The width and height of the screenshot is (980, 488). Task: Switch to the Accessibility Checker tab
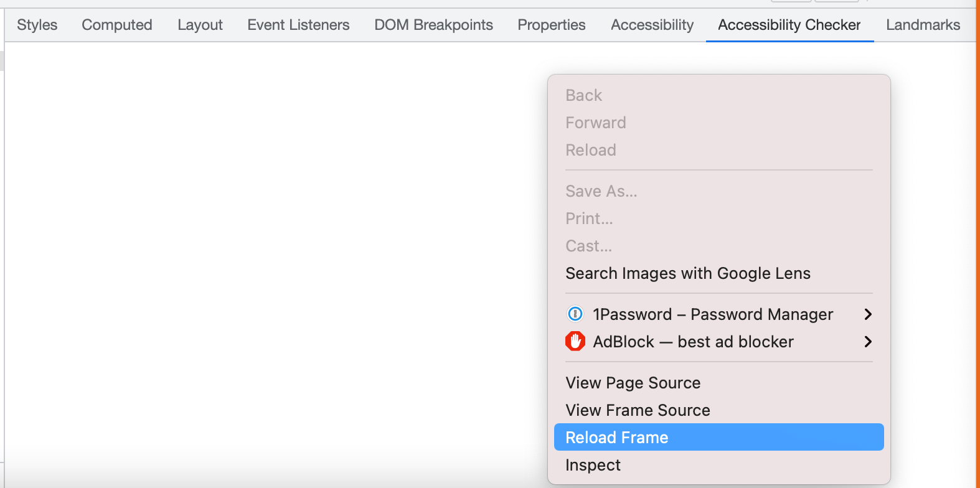[789, 25]
